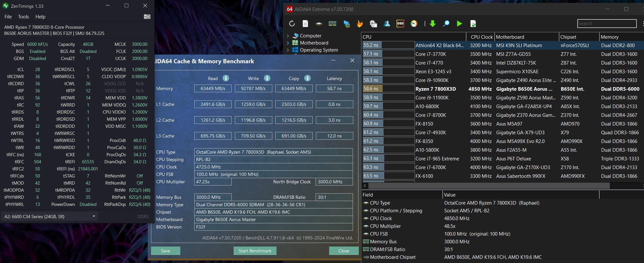Click the Motherboard Chipset field row
This screenshot has height=263, width=644.
point(503,257)
